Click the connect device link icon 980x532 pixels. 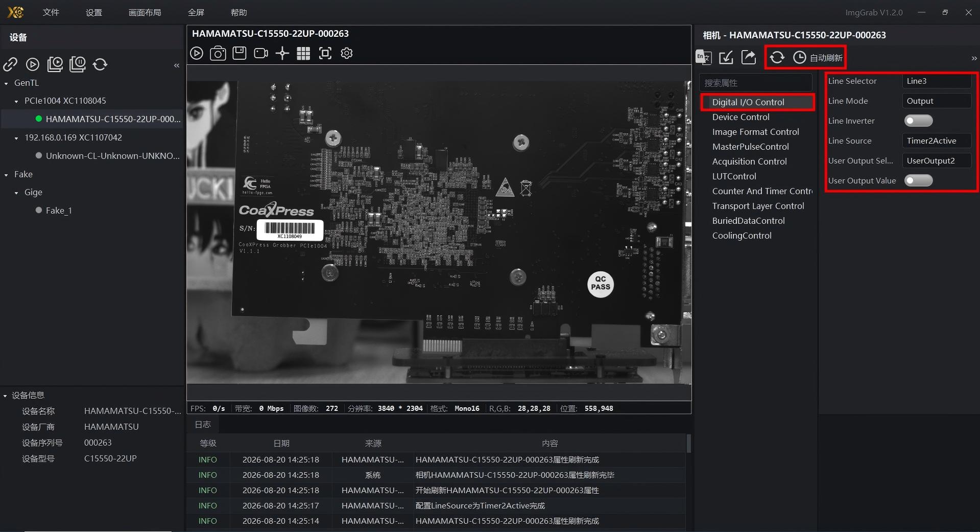click(10, 64)
